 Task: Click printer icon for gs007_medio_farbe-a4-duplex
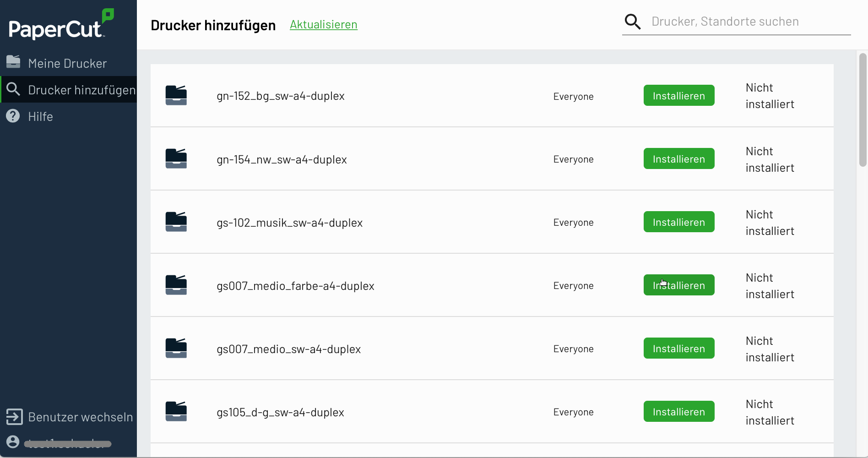point(176,285)
